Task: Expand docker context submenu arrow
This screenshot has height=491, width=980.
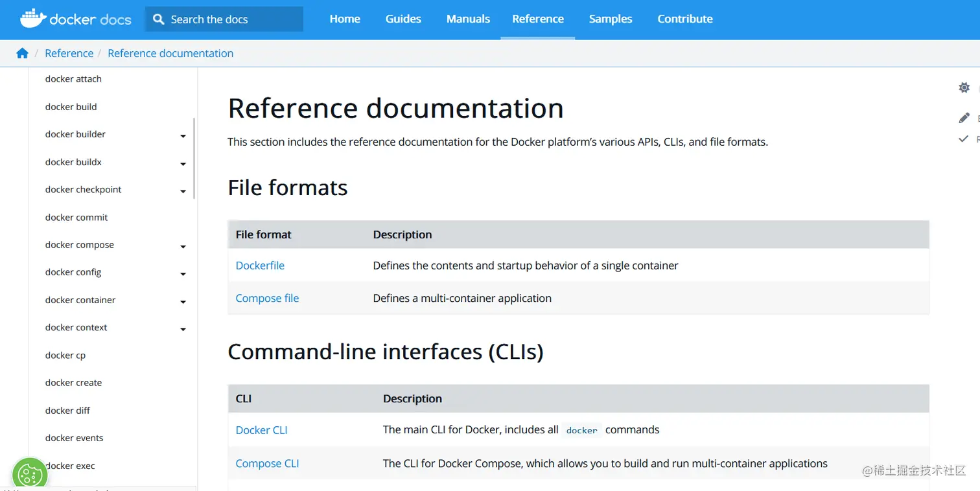Action: (x=183, y=329)
